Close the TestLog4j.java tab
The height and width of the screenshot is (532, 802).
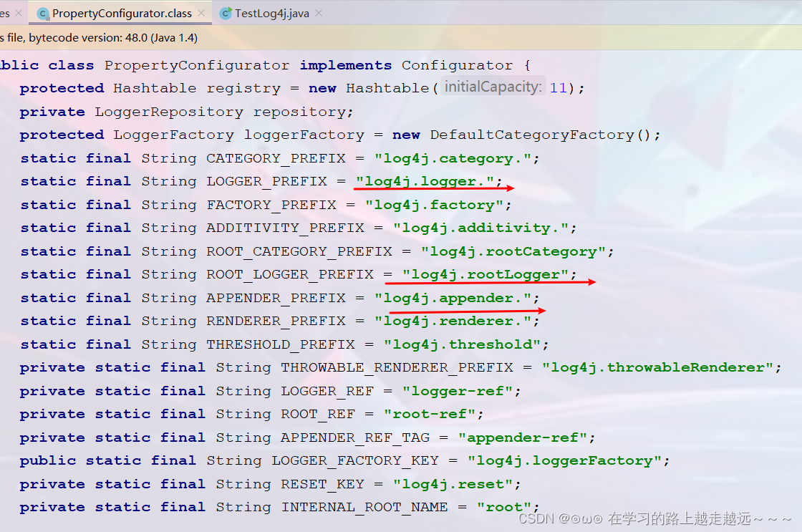coord(319,14)
